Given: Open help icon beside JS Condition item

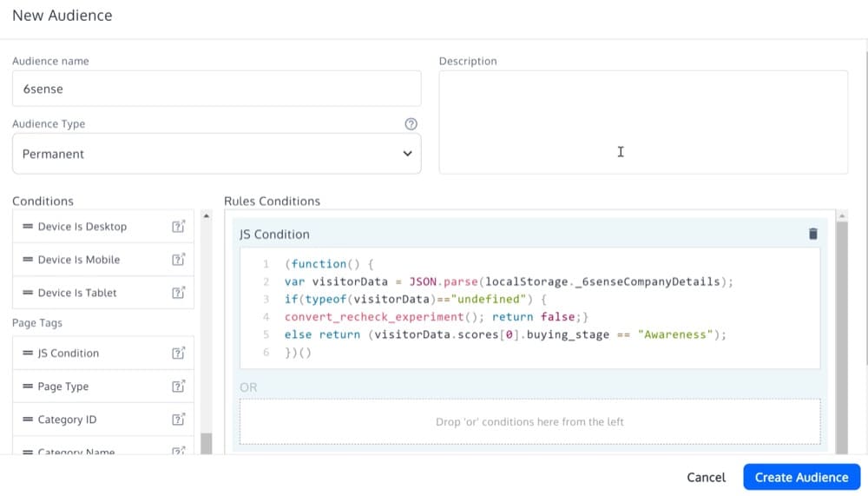Looking at the screenshot, I should click(178, 354).
